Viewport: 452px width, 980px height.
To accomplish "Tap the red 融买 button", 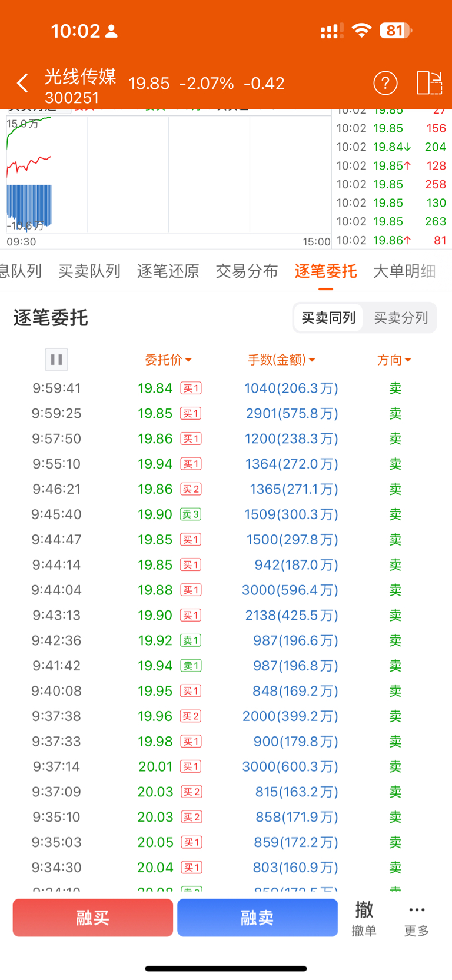I will pyautogui.click(x=93, y=918).
